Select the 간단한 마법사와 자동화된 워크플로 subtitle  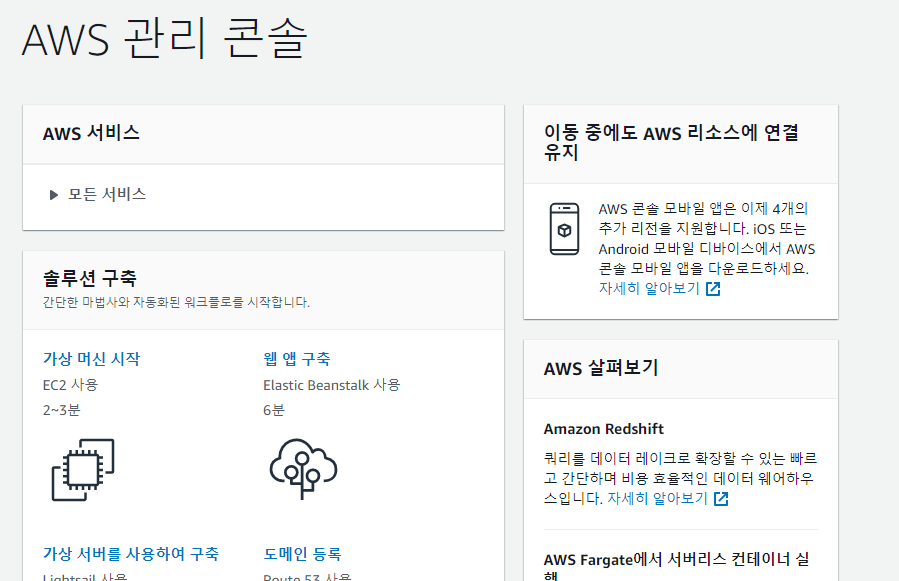(176, 302)
